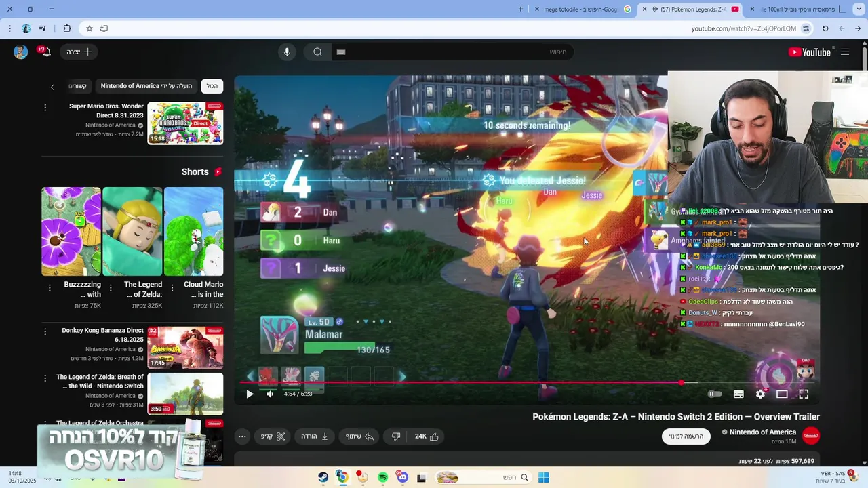Open a new browser tab

click(x=521, y=9)
